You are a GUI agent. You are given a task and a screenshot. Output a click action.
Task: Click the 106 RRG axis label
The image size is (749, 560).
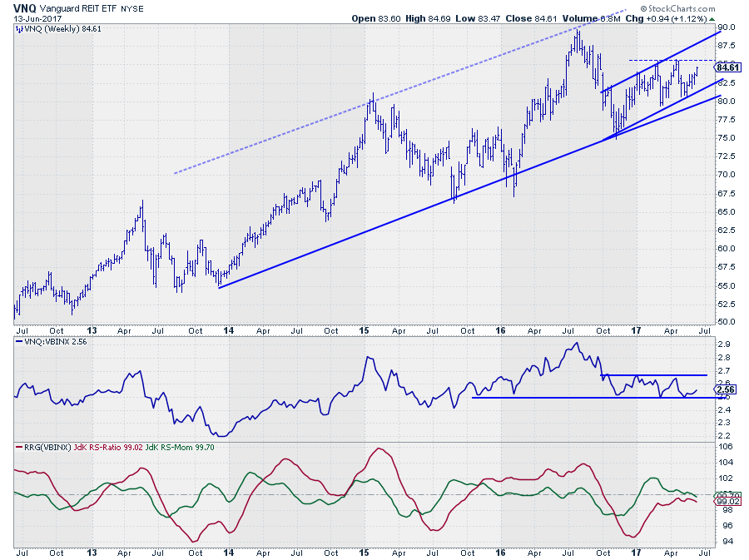coord(726,447)
